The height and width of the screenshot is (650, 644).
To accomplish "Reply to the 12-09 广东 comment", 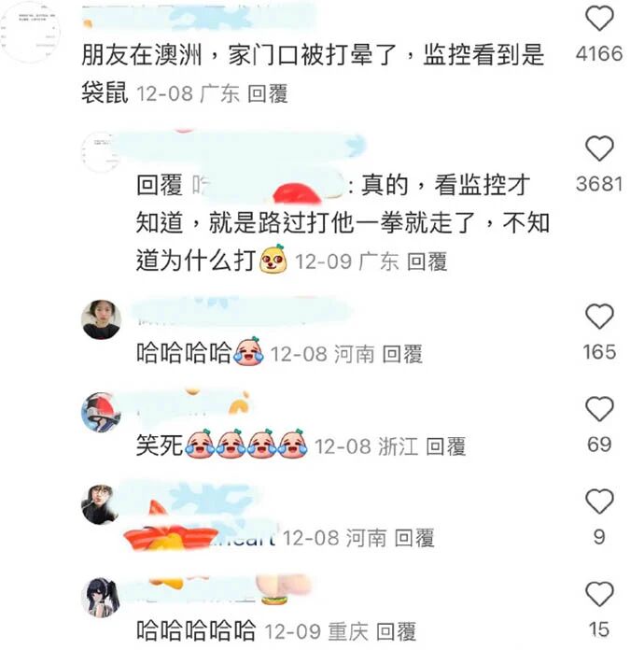I will click(427, 261).
